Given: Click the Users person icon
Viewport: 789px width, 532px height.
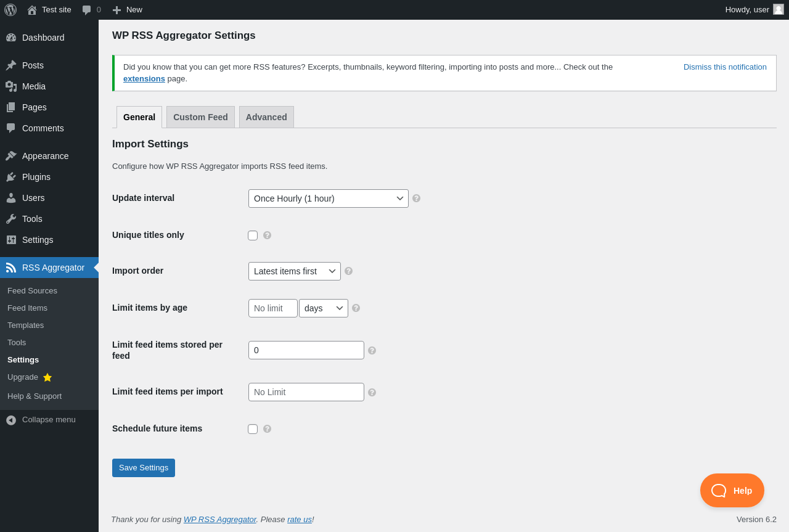Looking at the screenshot, I should pos(11,198).
